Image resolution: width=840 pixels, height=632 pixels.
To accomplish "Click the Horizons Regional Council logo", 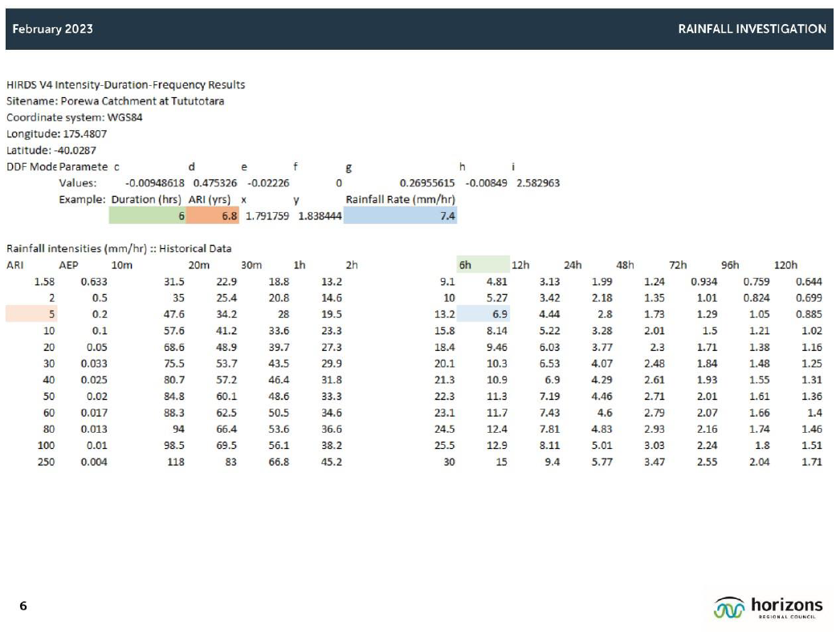I will (x=768, y=607).
